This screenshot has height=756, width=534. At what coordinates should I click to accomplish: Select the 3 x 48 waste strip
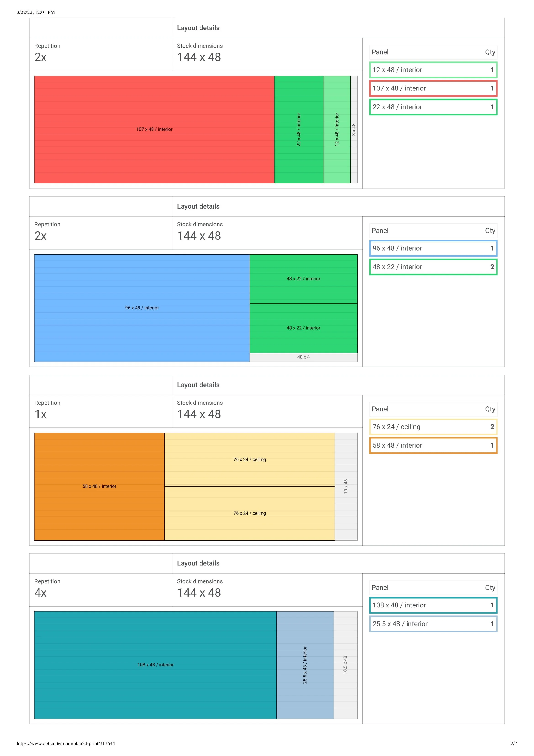354,129
